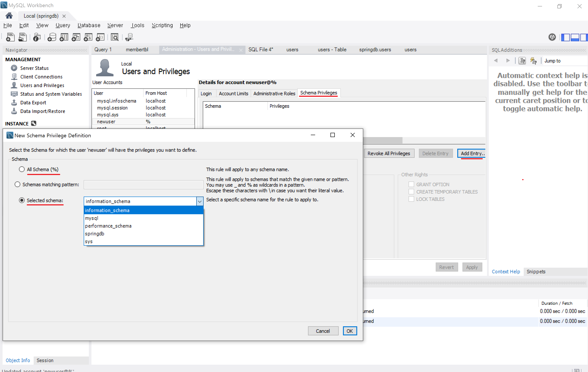
Task: Select the All Schema (%) radio button
Action: 22,169
